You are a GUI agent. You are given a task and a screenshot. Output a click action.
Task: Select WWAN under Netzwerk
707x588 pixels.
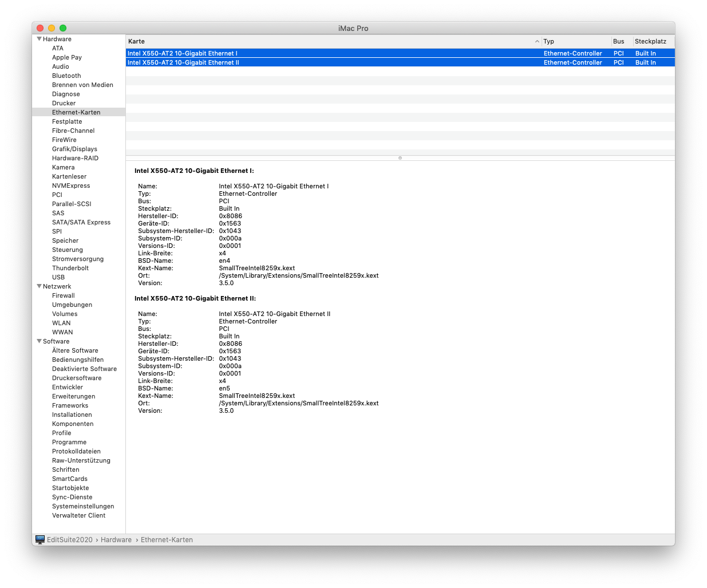pyautogui.click(x=62, y=332)
